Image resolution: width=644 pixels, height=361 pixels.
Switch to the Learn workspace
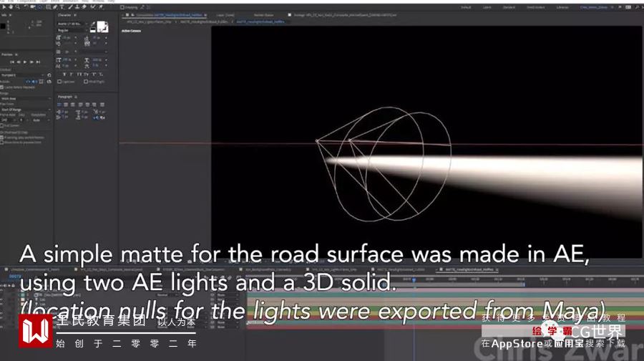(x=487, y=7)
